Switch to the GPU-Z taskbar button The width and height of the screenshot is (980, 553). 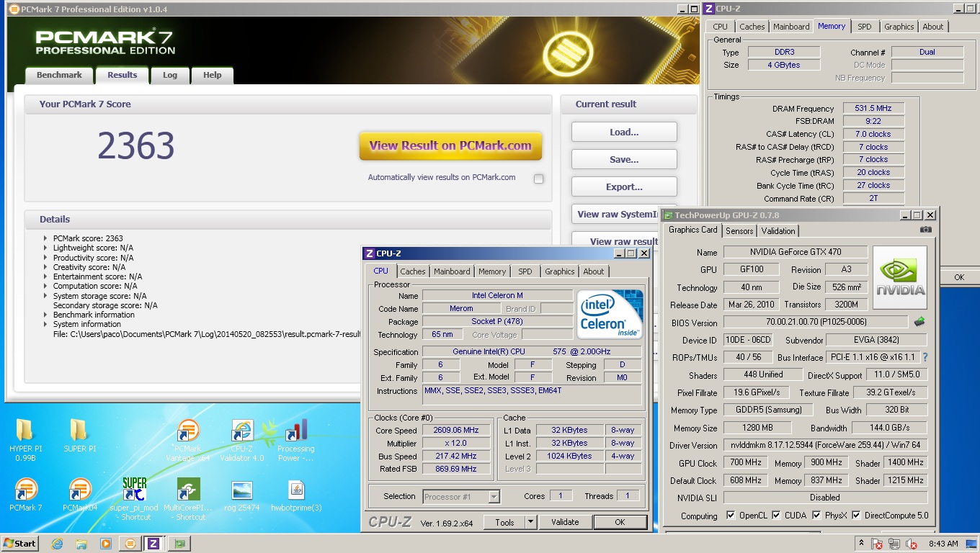[x=179, y=544]
